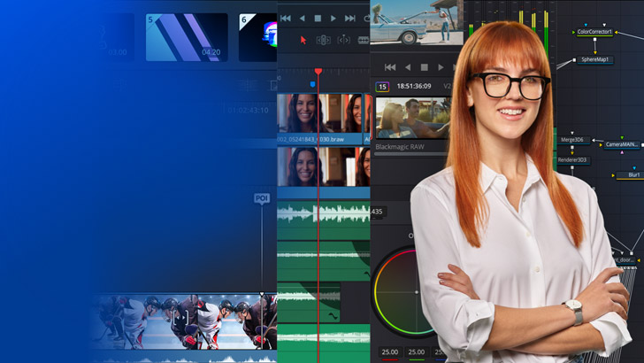This screenshot has width=644, height=363.
Task: Play reverse in viewer above clip 15 badge
Action: pyautogui.click(x=408, y=67)
